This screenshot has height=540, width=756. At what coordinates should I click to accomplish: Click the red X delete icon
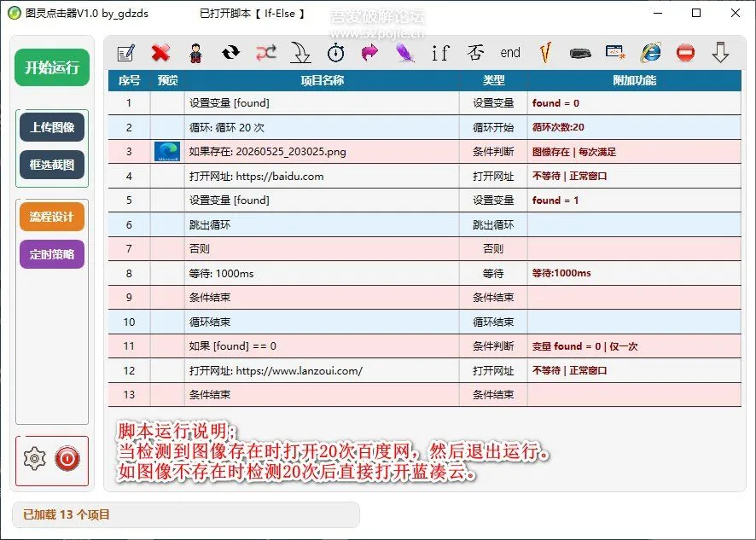coord(160,53)
